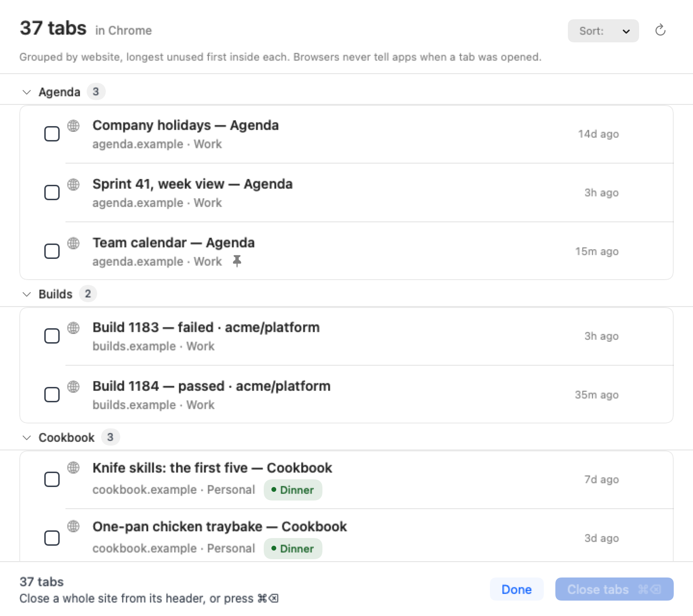Click the Agenda group header label

click(60, 92)
